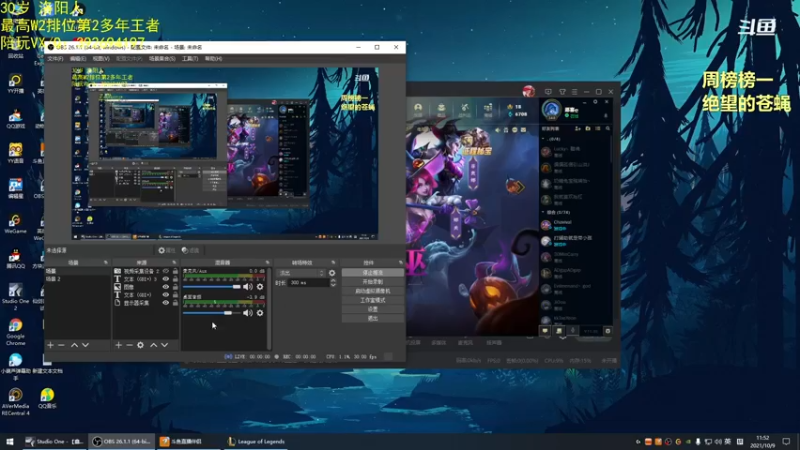
Task: Open the 编辑(E) menu in OBS
Action: click(78, 59)
